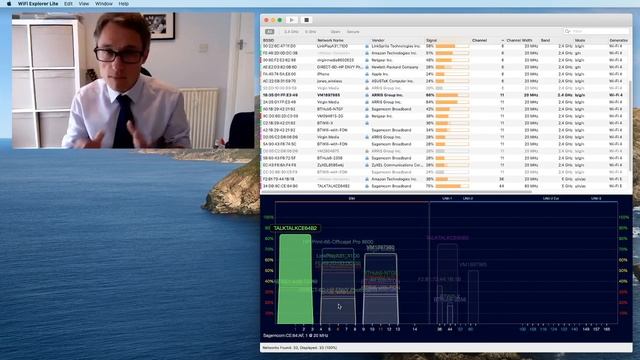Click the lock icon in the iPhone row
Image resolution: width=640 pixels, height=360 pixels.
coord(367,74)
